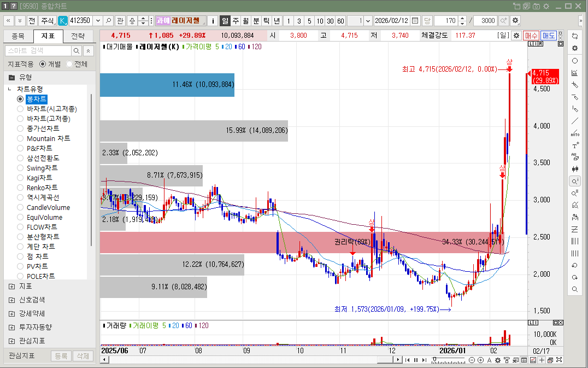Collapse smart search panel arrow
The height and width of the screenshot is (368, 588).
point(88,51)
